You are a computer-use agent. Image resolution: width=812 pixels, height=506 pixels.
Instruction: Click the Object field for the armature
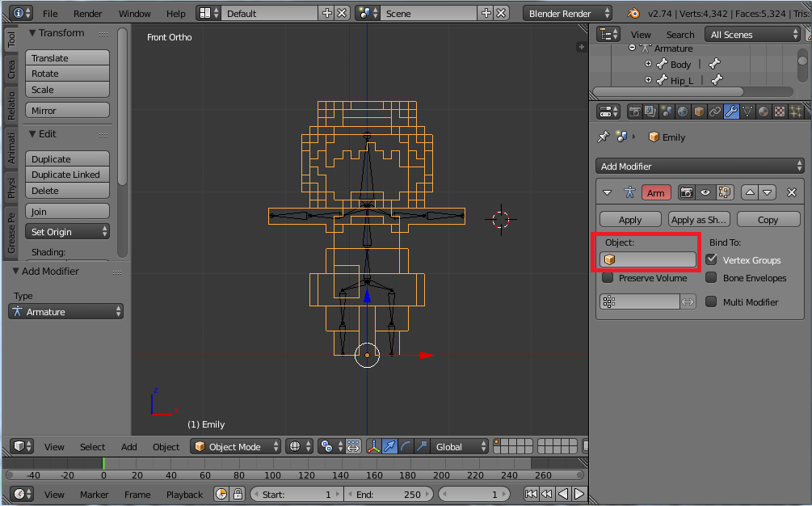coord(648,259)
